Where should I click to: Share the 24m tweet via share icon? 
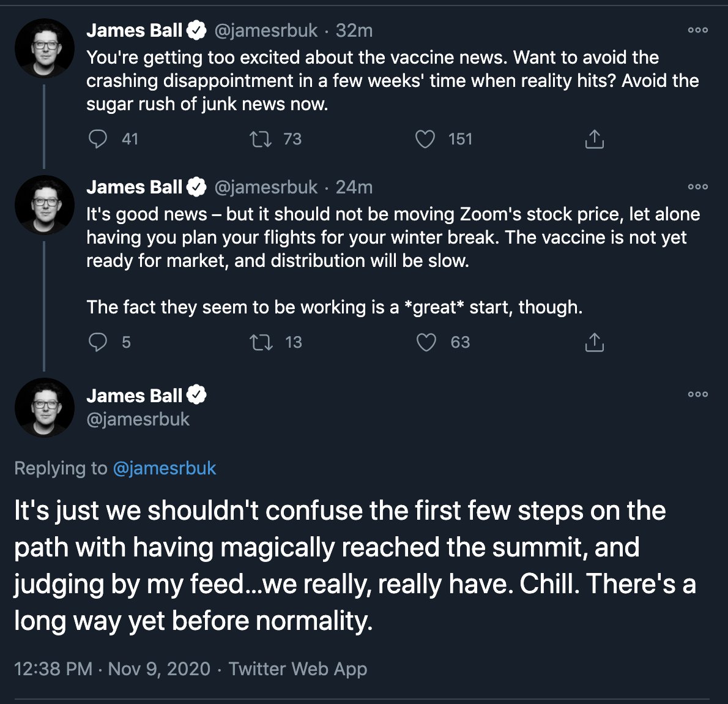(594, 342)
